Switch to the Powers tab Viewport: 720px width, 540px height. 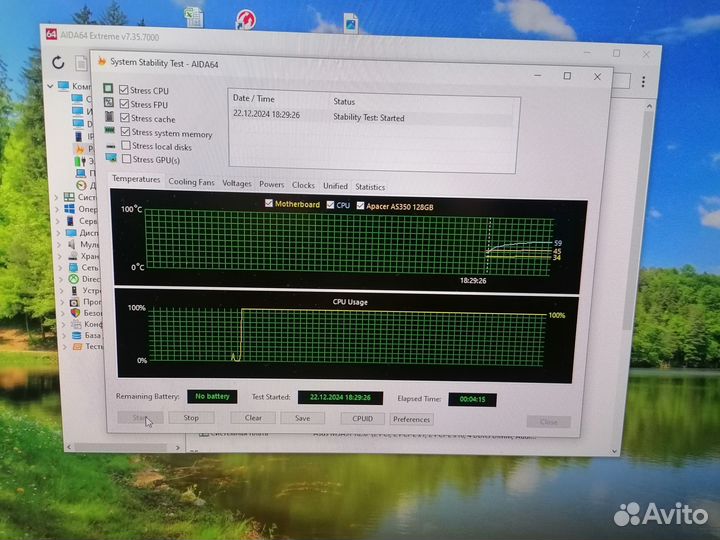[272, 184]
